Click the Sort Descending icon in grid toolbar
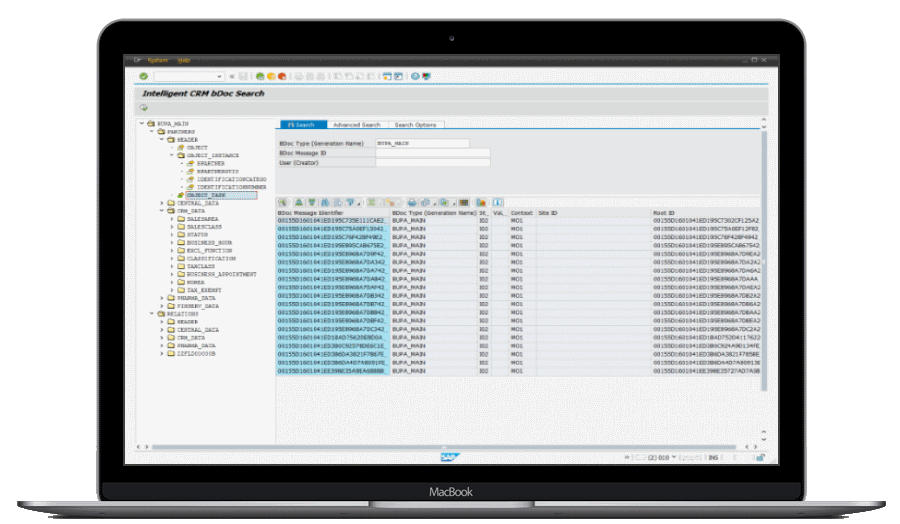The height and width of the screenshot is (524, 900). [312, 203]
